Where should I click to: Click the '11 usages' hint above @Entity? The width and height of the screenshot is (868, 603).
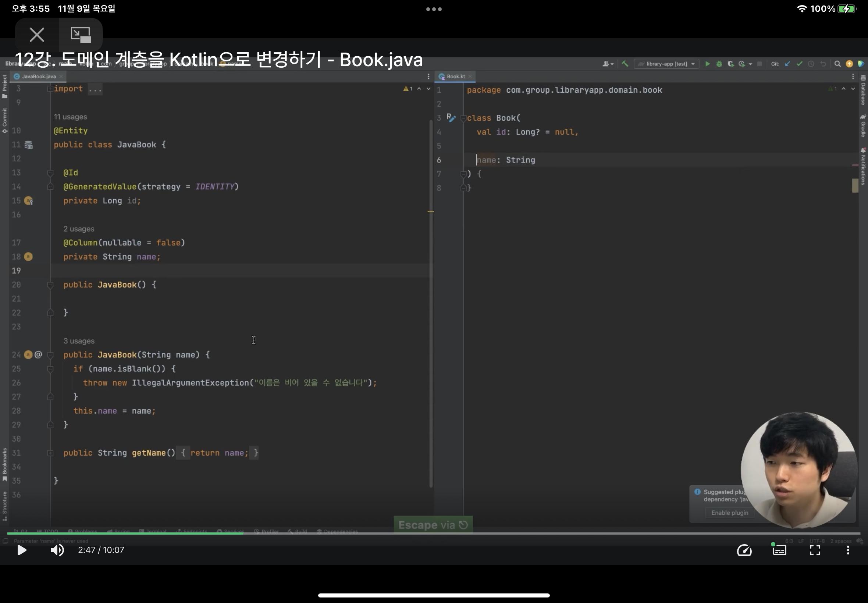(70, 117)
